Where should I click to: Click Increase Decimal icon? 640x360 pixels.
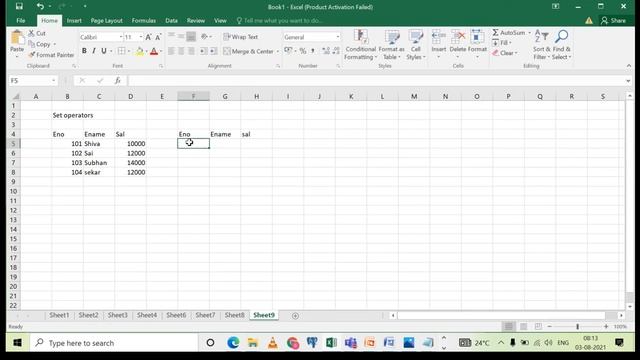click(x=326, y=51)
